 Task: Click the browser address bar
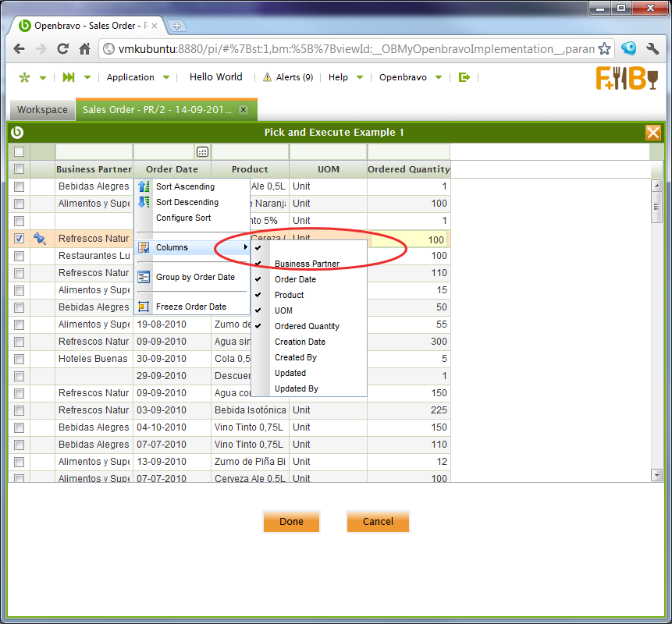[x=356, y=49]
